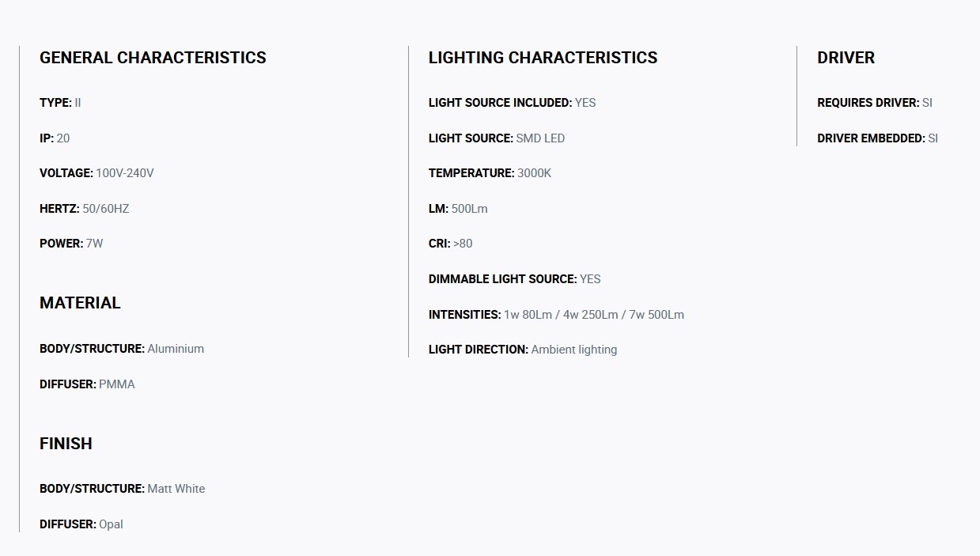Click the Driver section heading
The height and width of the screenshot is (556, 980).
(x=846, y=58)
